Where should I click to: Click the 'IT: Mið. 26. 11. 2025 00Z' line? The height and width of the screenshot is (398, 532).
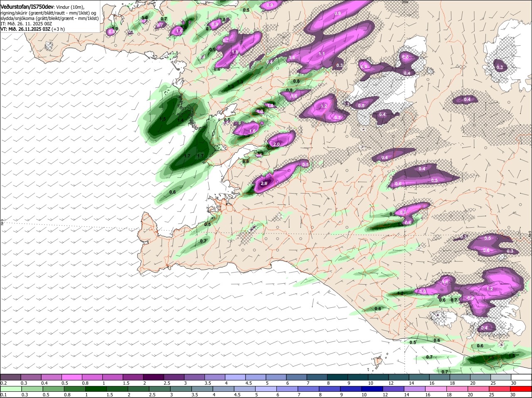(x=26, y=24)
